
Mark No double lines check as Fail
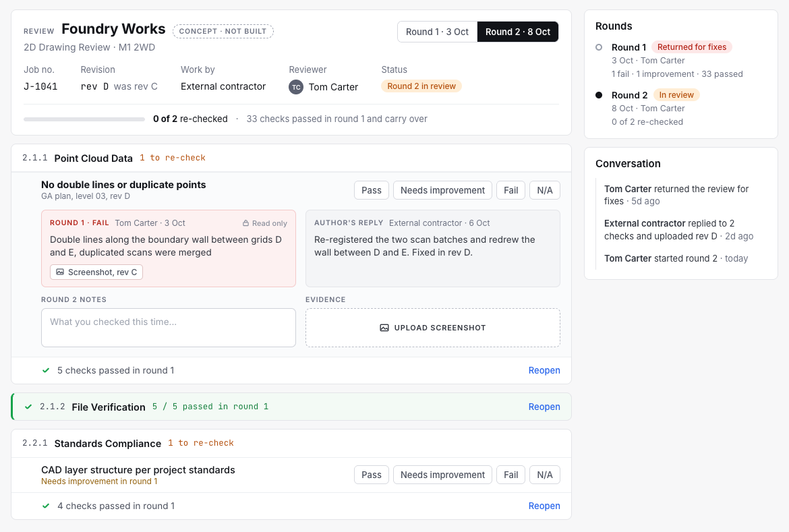point(510,190)
